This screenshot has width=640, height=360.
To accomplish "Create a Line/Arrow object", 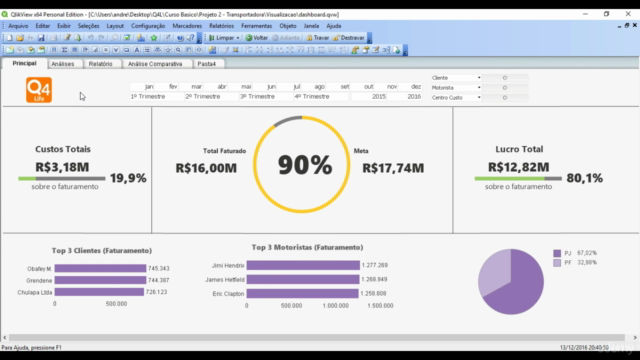I will [147, 50].
